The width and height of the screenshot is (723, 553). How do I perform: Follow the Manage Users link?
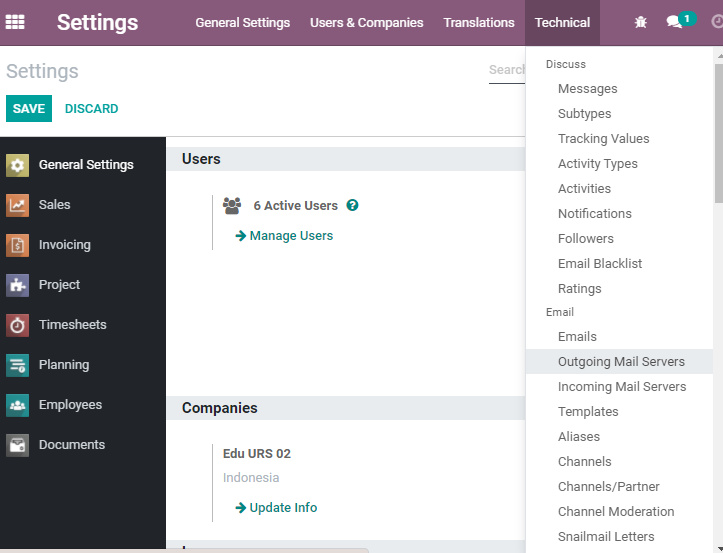point(284,236)
